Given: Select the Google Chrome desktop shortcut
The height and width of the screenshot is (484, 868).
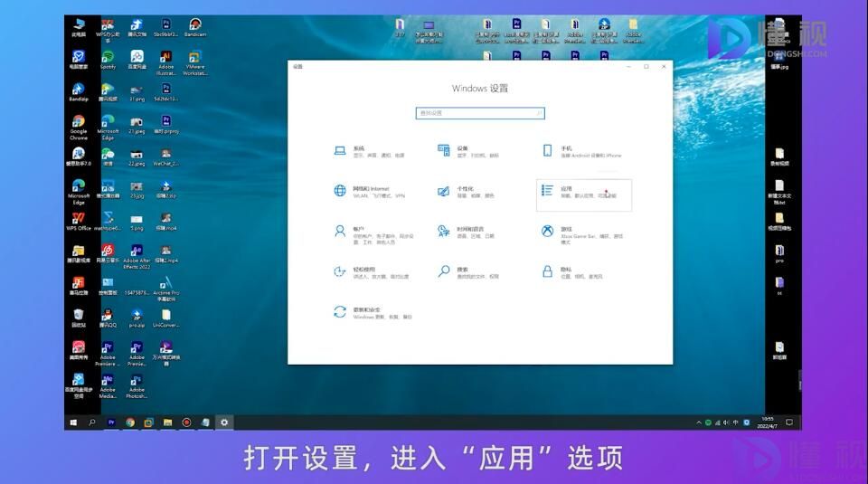Looking at the screenshot, I should [79, 128].
